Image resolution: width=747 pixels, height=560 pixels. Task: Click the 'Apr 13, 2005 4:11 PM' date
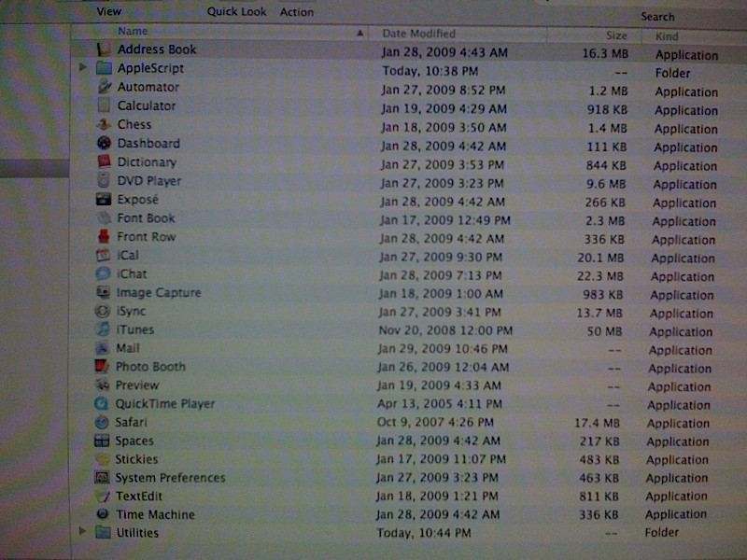coord(440,404)
